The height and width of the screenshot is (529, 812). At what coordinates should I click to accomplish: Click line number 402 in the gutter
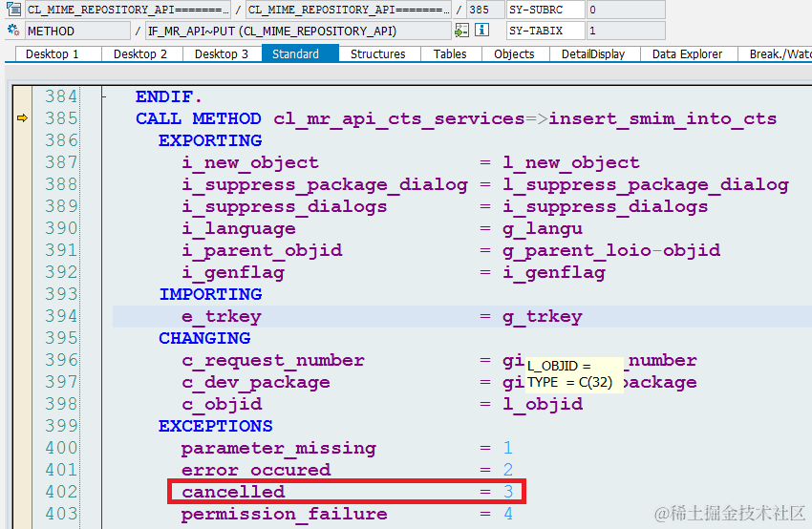pyautogui.click(x=61, y=492)
